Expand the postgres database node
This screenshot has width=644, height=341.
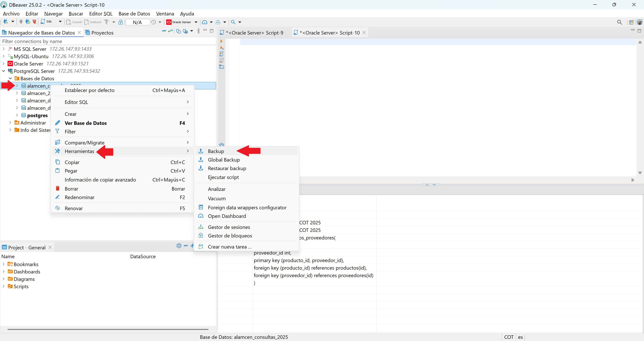17,115
